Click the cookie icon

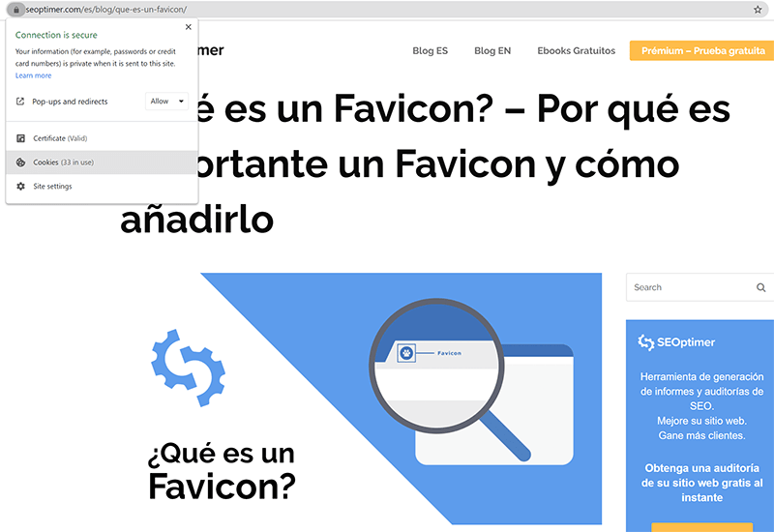20,163
